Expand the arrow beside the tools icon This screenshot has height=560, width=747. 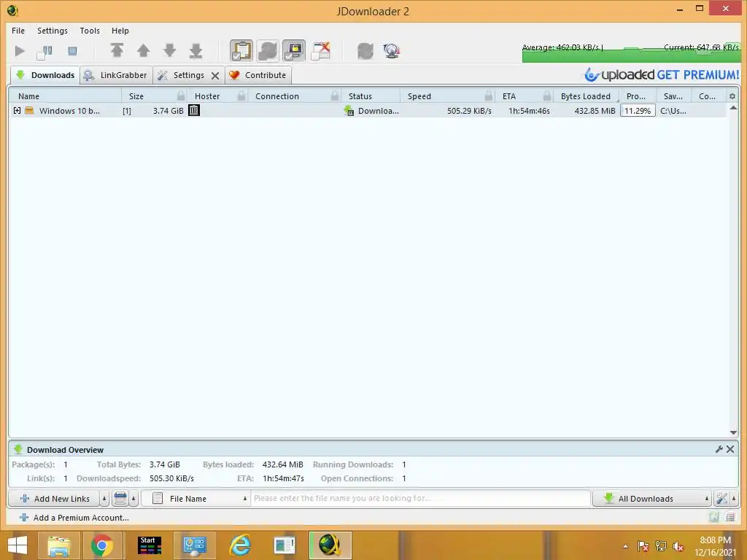click(734, 499)
